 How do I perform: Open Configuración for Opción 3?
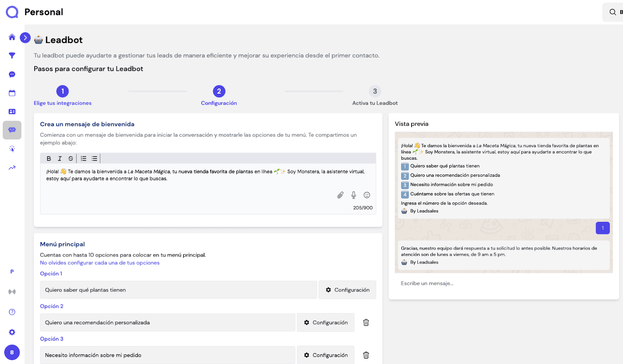pyautogui.click(x=326, y=355)
